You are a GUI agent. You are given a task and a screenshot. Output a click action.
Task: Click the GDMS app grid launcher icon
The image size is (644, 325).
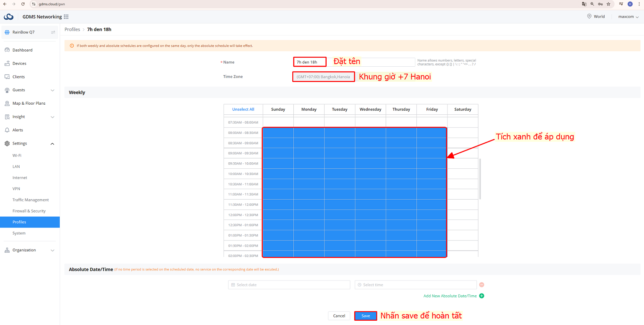point(66,17)
